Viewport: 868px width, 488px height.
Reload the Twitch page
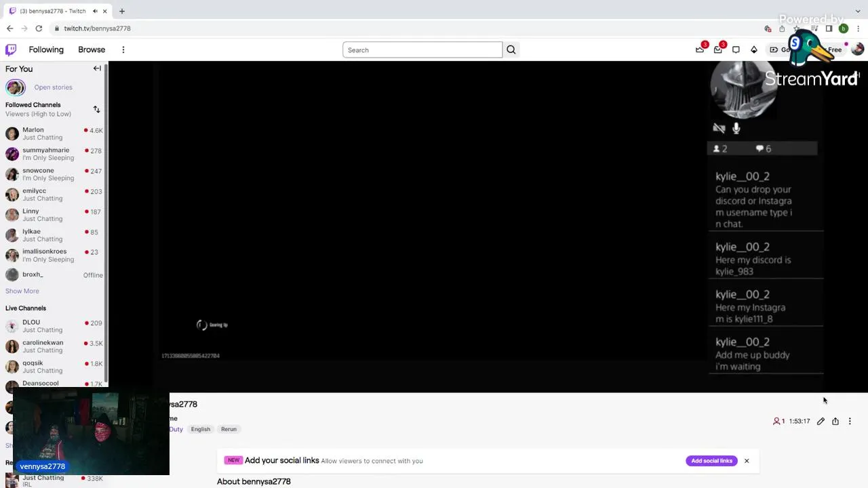pyautogui.click(x=39, y=28)
